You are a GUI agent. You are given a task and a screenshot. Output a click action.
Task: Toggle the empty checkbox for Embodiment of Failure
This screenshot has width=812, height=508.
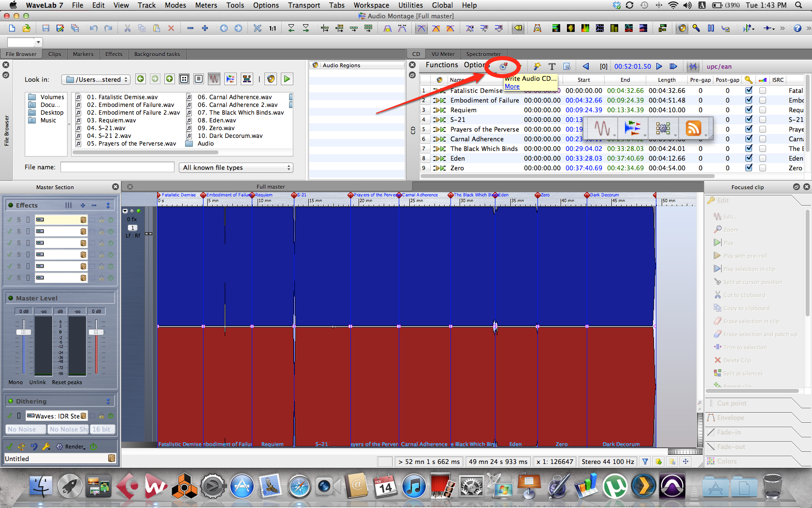(x=763, y=100)
